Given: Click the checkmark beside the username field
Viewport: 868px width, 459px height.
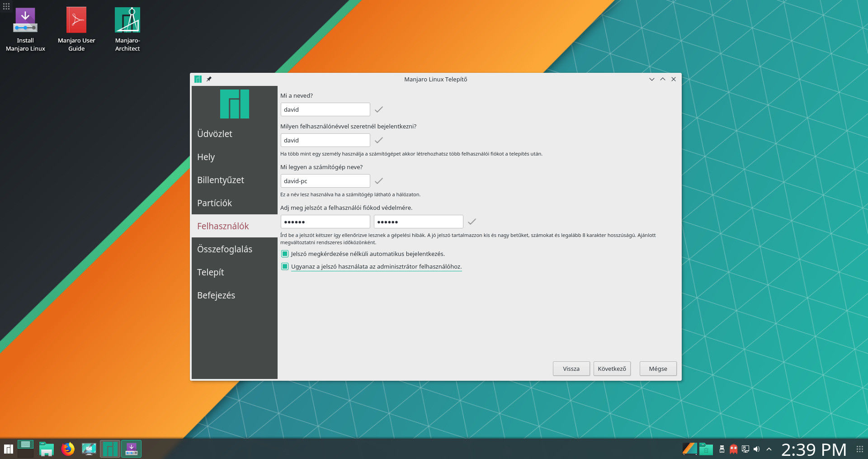Looking at the screenshot, I should point(379,140).
